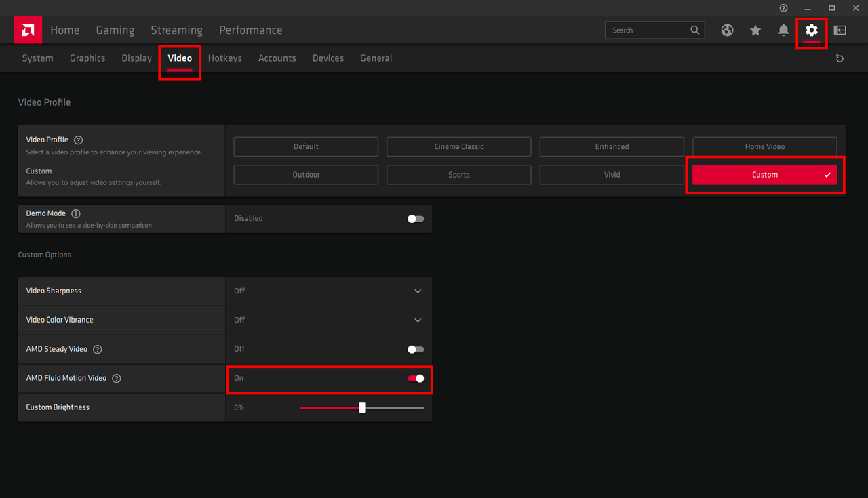Show help for AMD Fluid Motion Video
The width and height of the screenshot is (868, 498).
[116, 378]
